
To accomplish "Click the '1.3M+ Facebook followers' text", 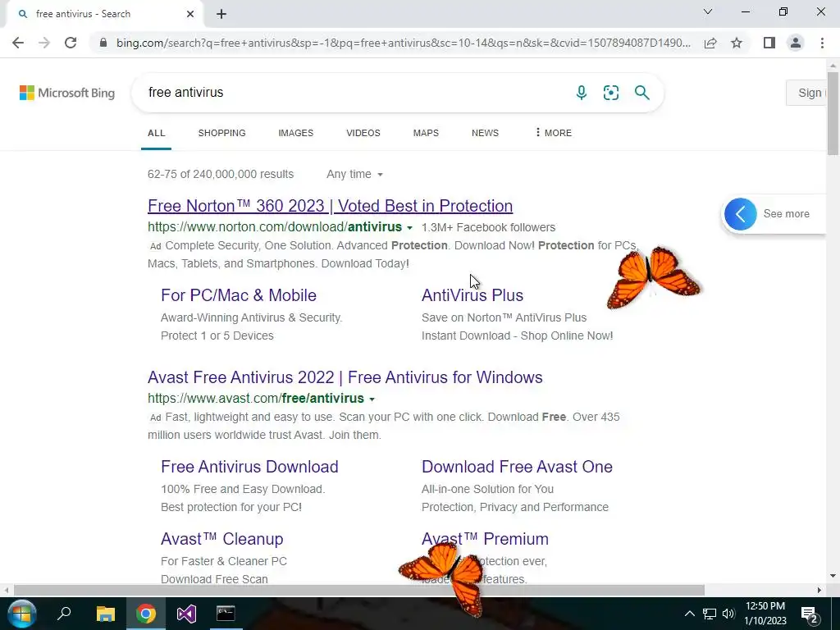I will (489, 228).
